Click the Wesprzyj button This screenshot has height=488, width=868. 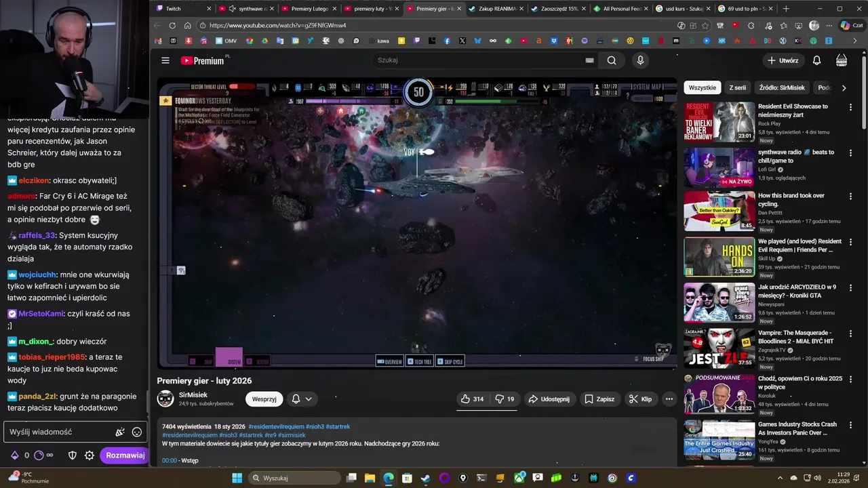[x=264, y=399]
